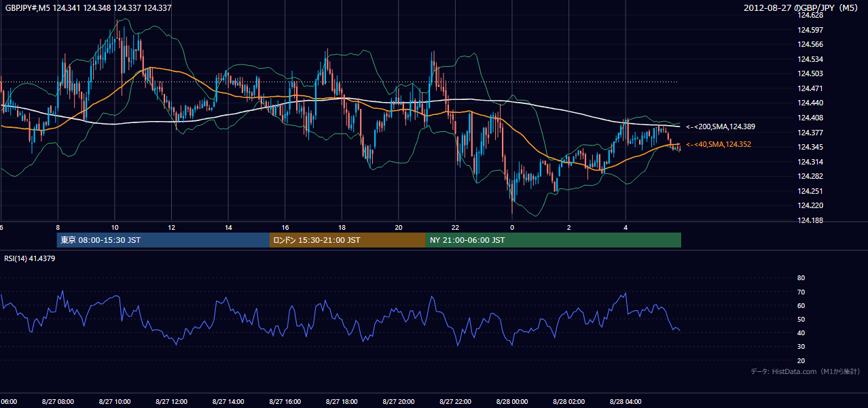
Task: Click the '2012-08-27 のGBP/JPY (M5)' chart title
Action: coord(801,8)
